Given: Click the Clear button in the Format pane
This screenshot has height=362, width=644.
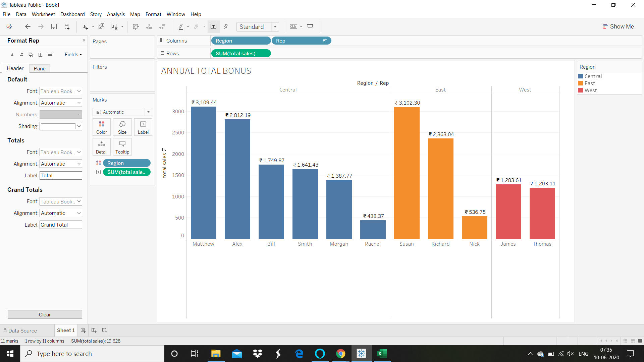Looking at the screenshot, I should point(45,314).
